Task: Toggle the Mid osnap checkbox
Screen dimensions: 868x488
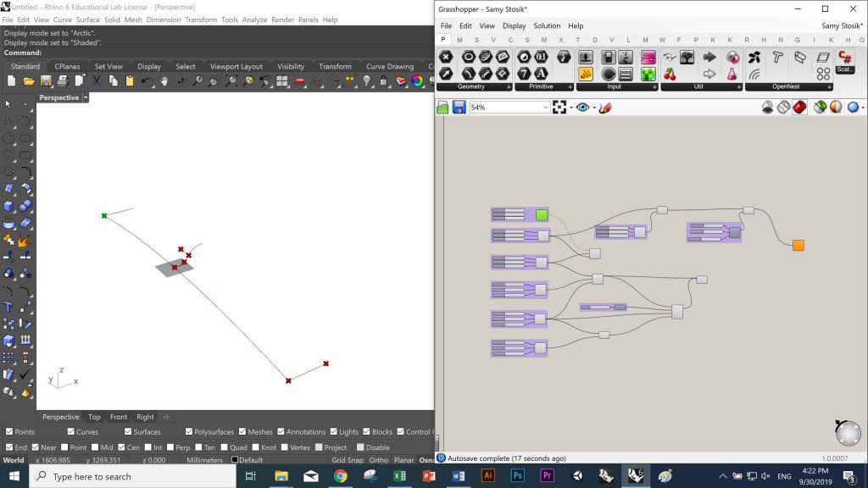Action: point(95,447)
